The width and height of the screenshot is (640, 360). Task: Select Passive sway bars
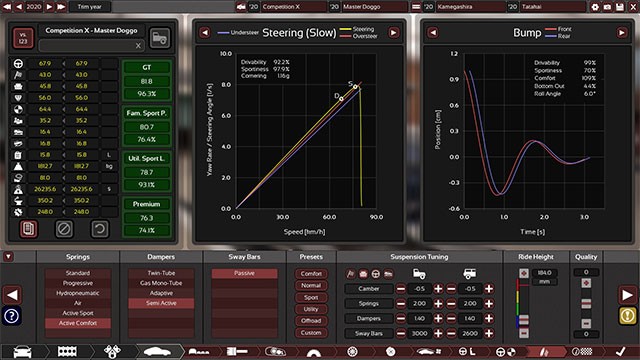point(244,273)
